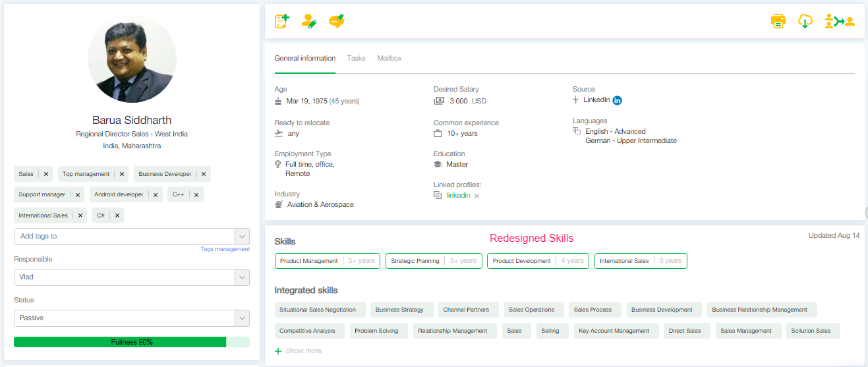The image size is (868, 367).
Task: Click the merge candidates icon
Action: 839,21
